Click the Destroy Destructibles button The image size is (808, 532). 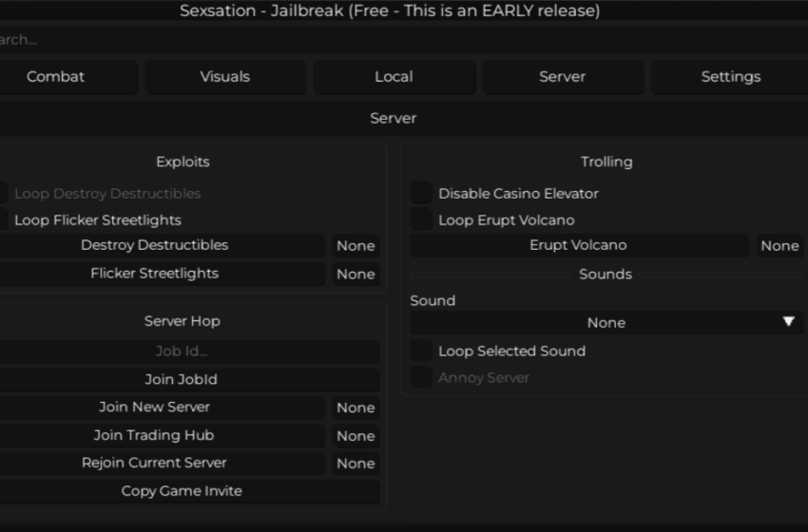point(162,245)
